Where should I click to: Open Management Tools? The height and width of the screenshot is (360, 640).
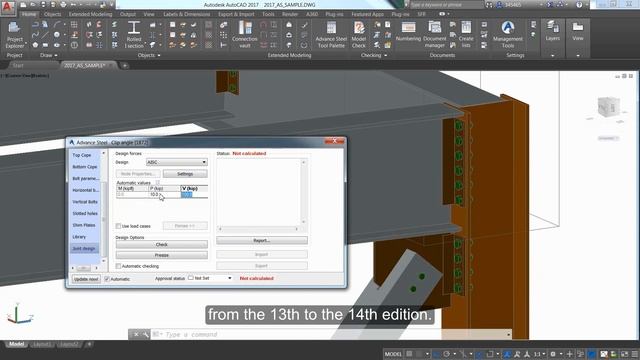click(x=508, y=35)
